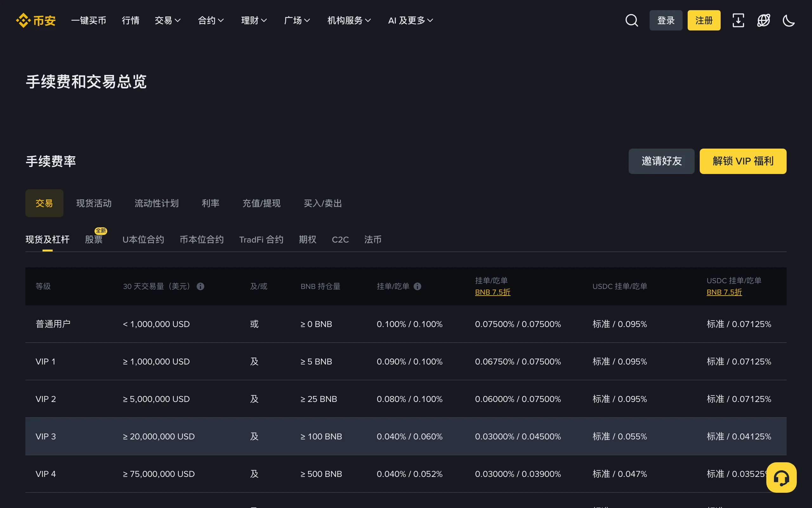The width and height of the screenshot is (812, 508).
Task: Switch to the 买入/卖出 tab
Action: pyautogui.click(x=323, y=203)
